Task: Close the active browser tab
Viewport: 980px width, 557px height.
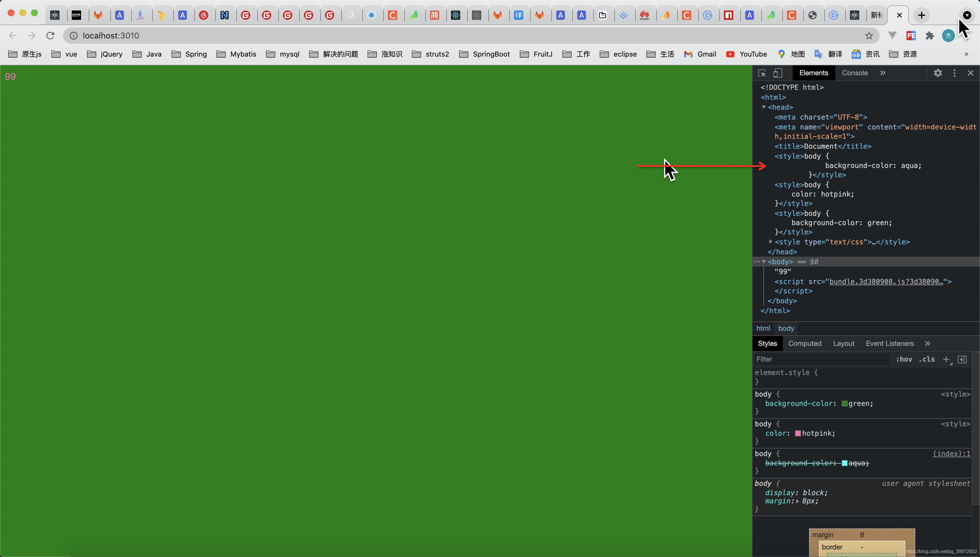Action: pyautogui.click(x=899, y=15)
